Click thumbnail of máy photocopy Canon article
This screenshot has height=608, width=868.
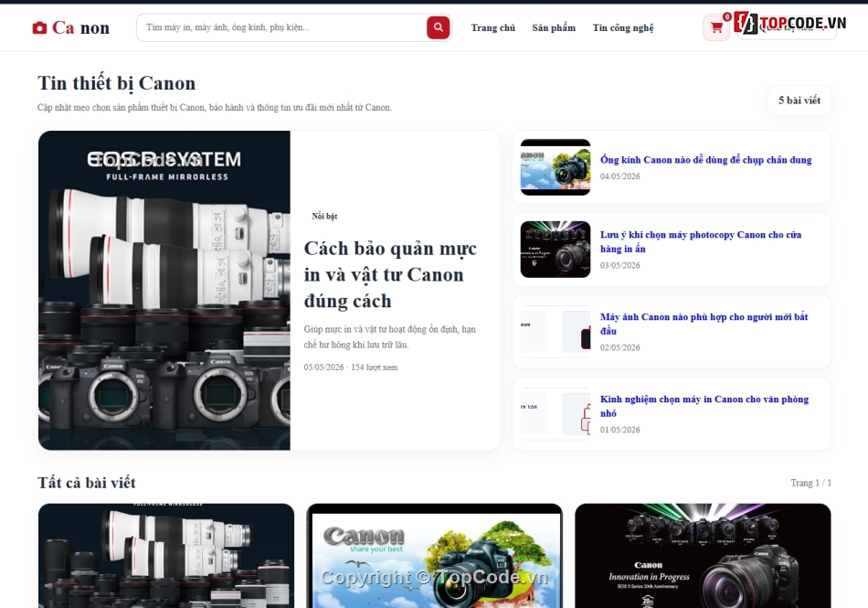[556, 250]
